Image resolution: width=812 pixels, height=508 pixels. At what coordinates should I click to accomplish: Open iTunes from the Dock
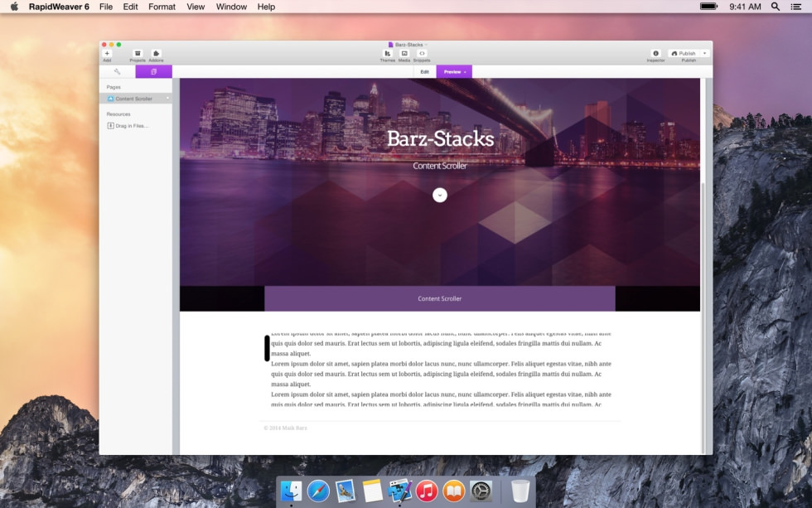[427, 491]
